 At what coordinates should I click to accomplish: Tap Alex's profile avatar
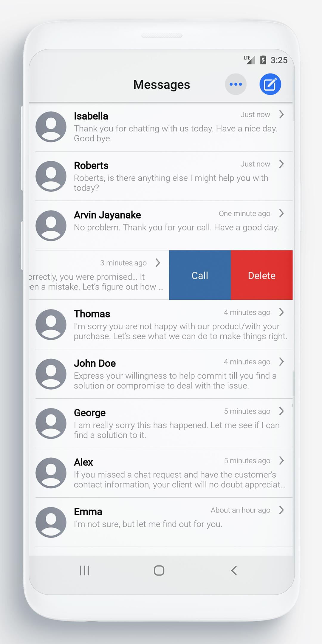tap(51, 473)
